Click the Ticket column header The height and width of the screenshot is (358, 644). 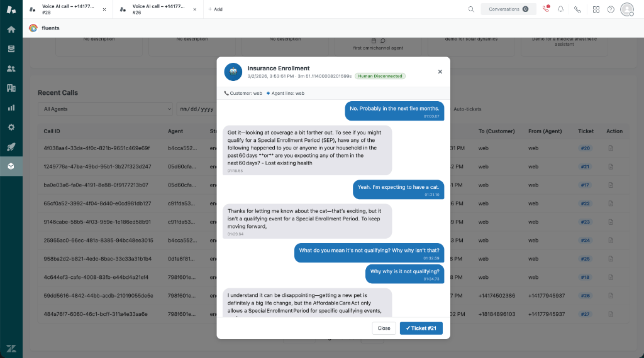tap(586, 131)
